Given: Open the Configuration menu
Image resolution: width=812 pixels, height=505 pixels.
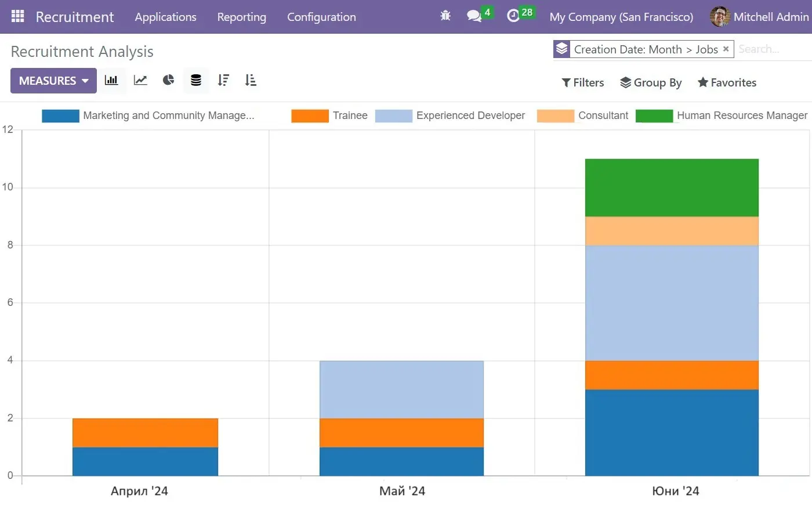Looking at the screenshot, I should (x=321, y=17).
